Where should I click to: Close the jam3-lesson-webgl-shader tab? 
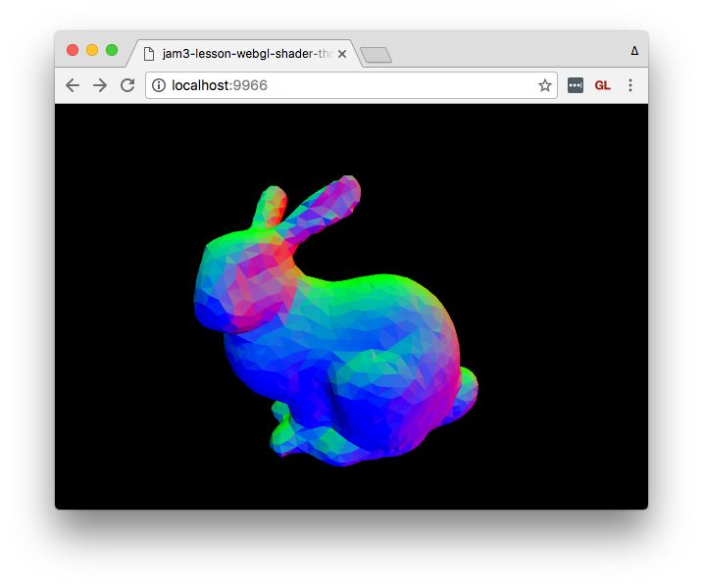[342, 54]
